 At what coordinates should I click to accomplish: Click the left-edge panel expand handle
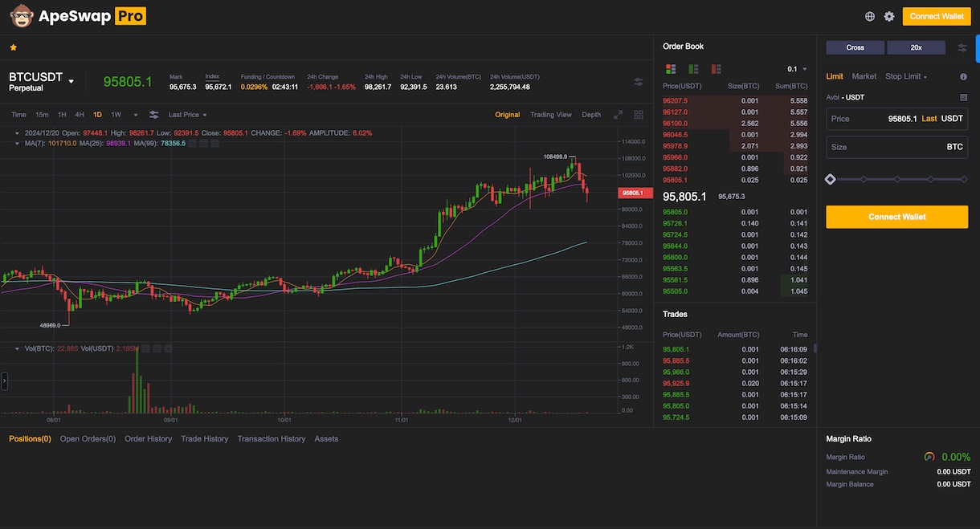[x=4, y=381]
